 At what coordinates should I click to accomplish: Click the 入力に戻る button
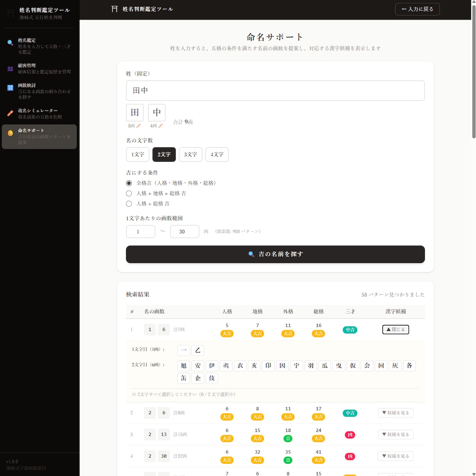click(417, 9)
